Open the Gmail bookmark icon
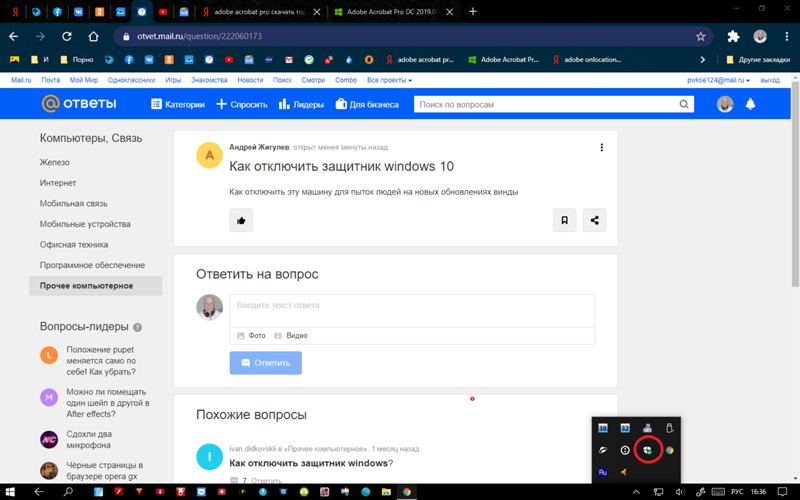Image resolution: width=800 pixels, height=500 pixels. pyautogui.click(x=289, y=60)
